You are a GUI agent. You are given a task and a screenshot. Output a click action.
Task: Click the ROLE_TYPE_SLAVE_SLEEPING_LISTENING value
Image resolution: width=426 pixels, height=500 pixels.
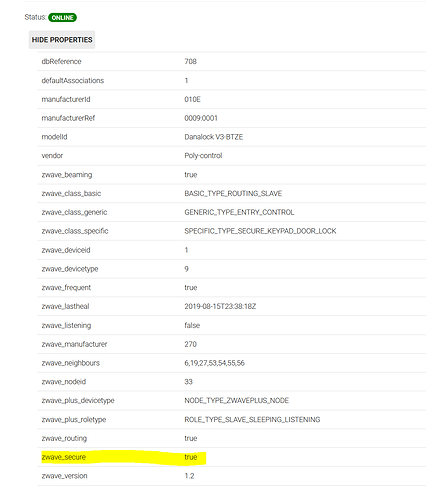click(252, 419)
